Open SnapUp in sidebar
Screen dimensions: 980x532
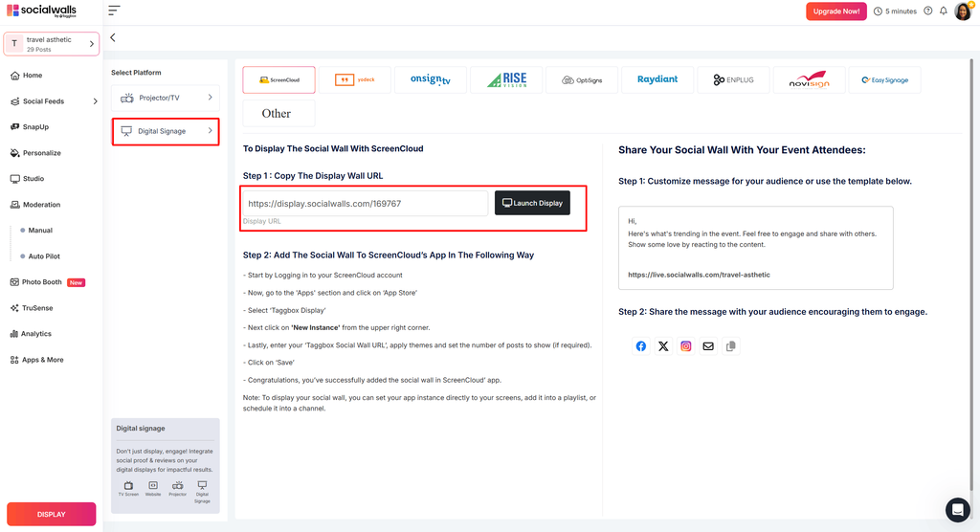(30, 127)
